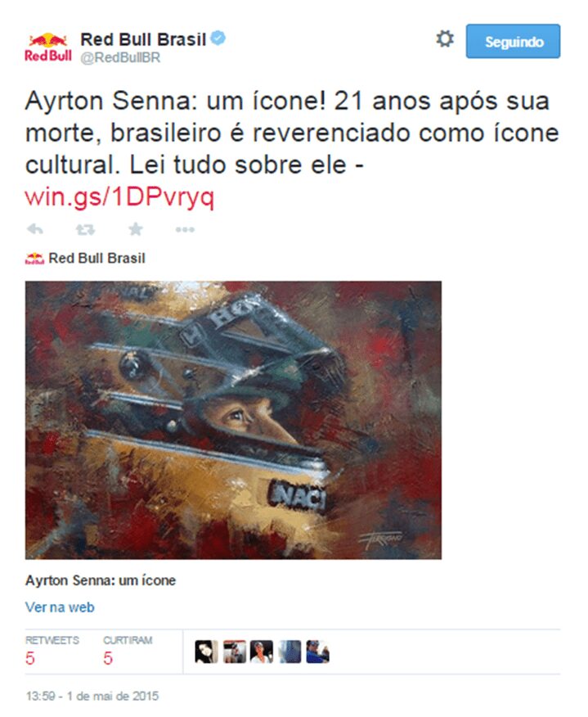Screen dimensions: 588x717
Task: Open the Ayrton Senna helmet painting image
Action: pyautogui.click(x=233, y=420)
